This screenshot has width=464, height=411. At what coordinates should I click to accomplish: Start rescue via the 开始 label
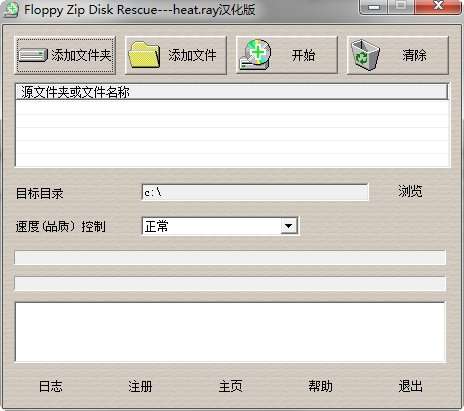tap(303, 55)
